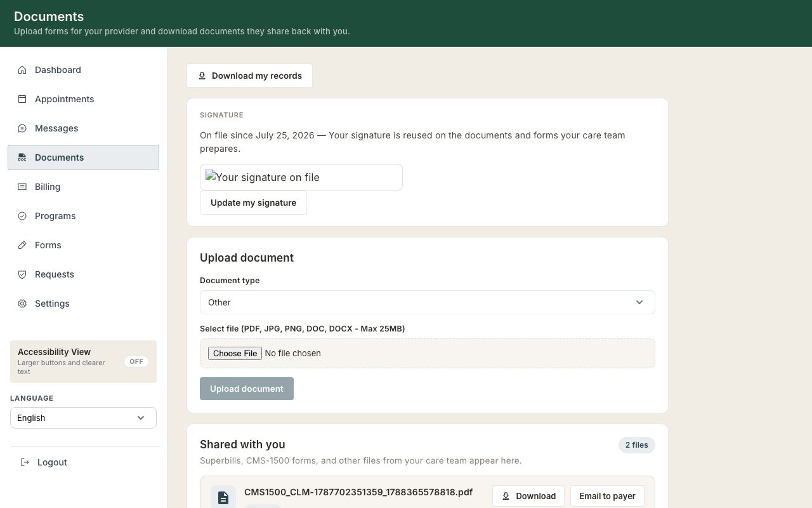
Task: Open the Programs section
Action: pos(83,216)
